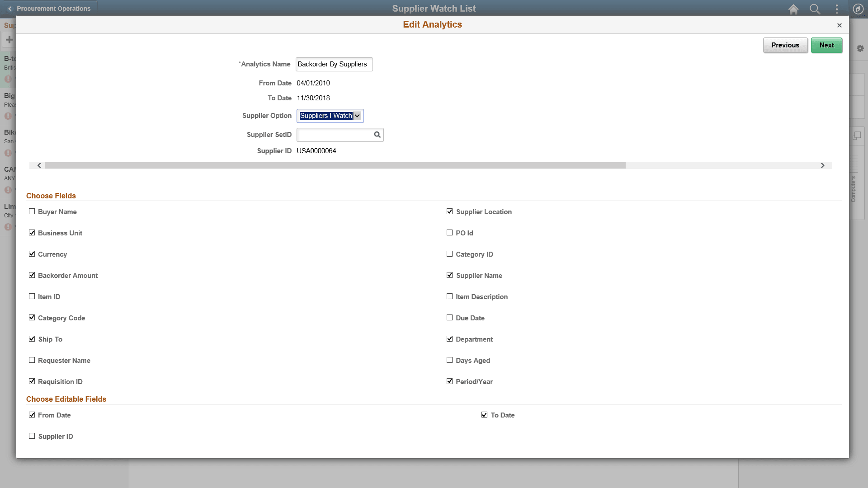Click the add supplier plus icon
Screen dimensions: 868x488
click(x=9, y=40)
